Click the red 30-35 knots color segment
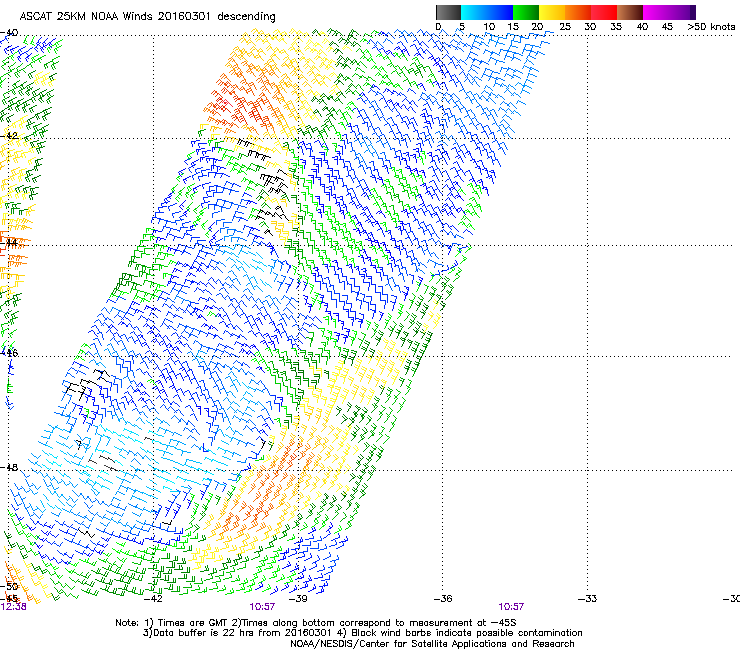The width and height of the screenshot is (740, 650). tap(604, 12)
